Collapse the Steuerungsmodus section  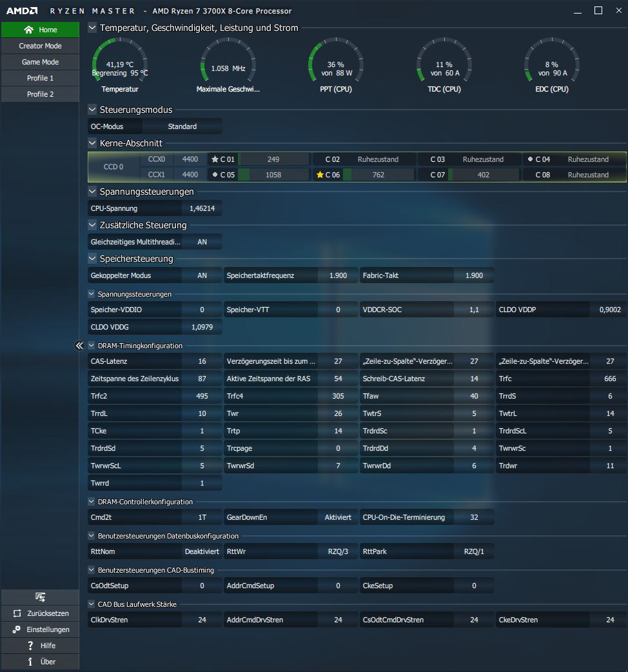(92, 109)
